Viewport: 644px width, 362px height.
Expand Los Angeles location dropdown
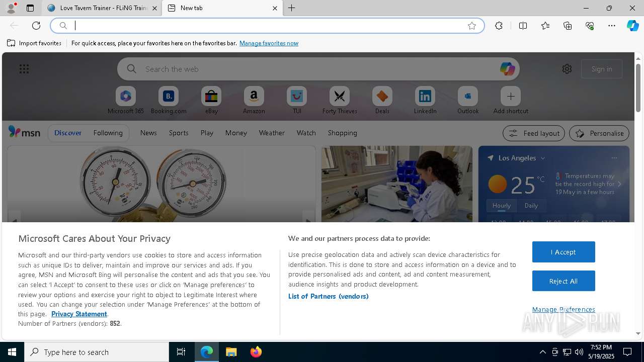click(543, 158)
